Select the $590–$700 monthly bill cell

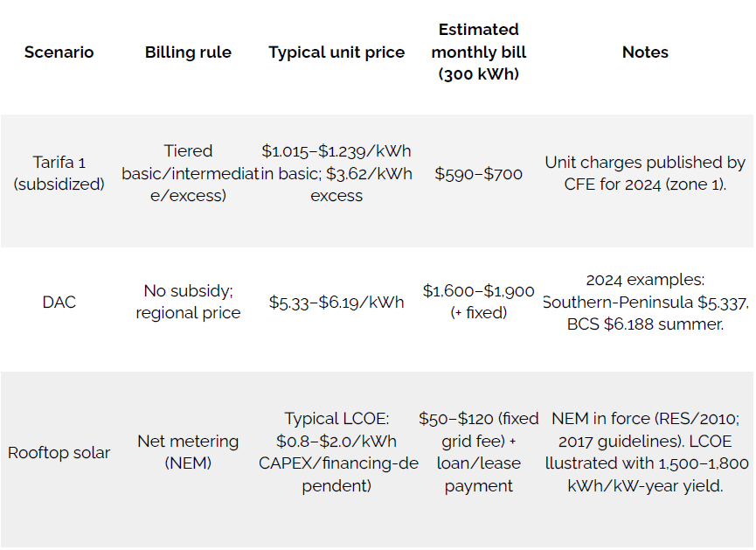pyautogui.click(x=478, y=174)
